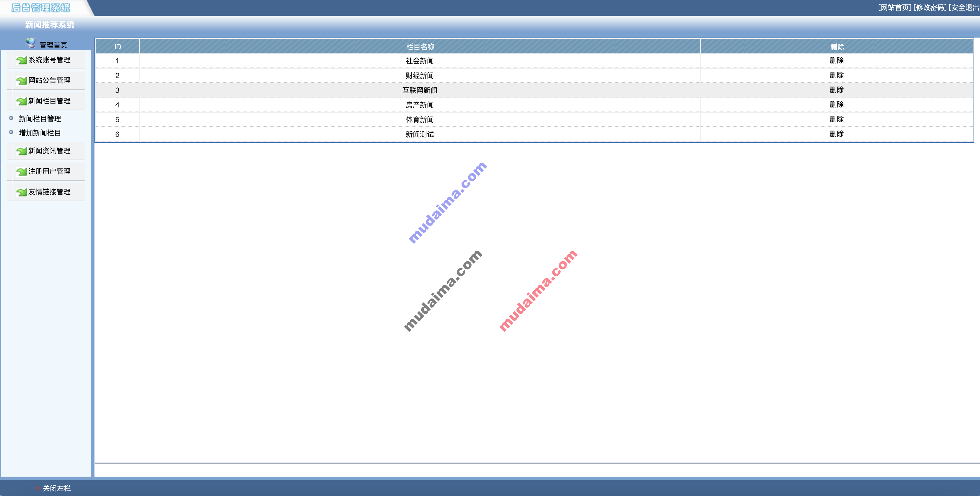
Task: Expand the 网站公告管理 menu section
Action: tap(50, 80)
